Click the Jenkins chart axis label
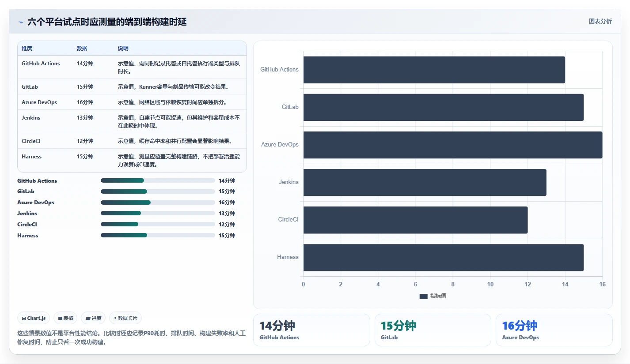The width and height of the screenshot is (630, 364). click(x=288, y=182)
